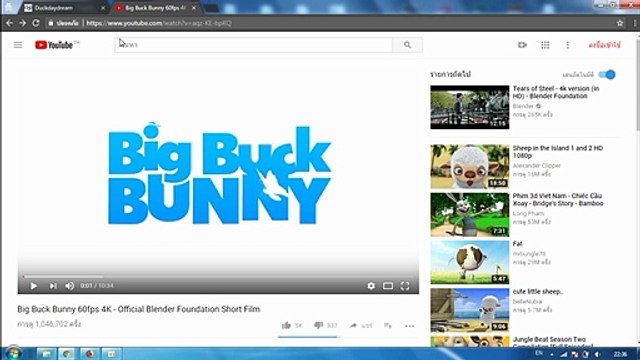Mute the player volume

pos(70,286)
